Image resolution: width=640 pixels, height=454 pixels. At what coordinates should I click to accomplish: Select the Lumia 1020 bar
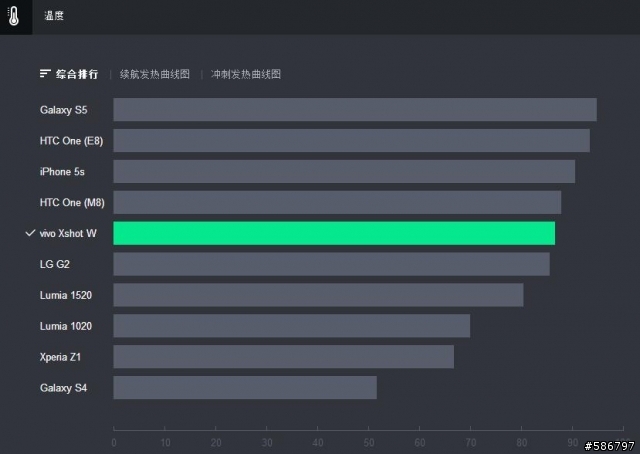pos(291,326)
